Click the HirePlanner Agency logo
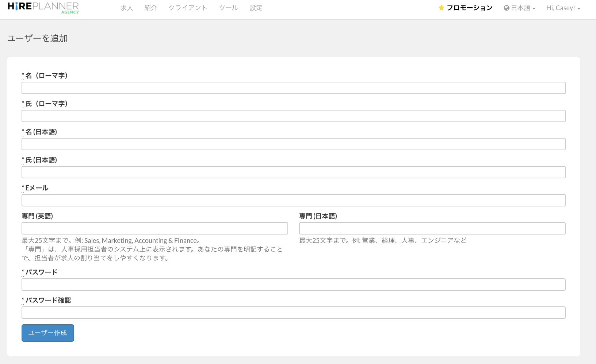The image size is (596, 364). tap(43, 7)
